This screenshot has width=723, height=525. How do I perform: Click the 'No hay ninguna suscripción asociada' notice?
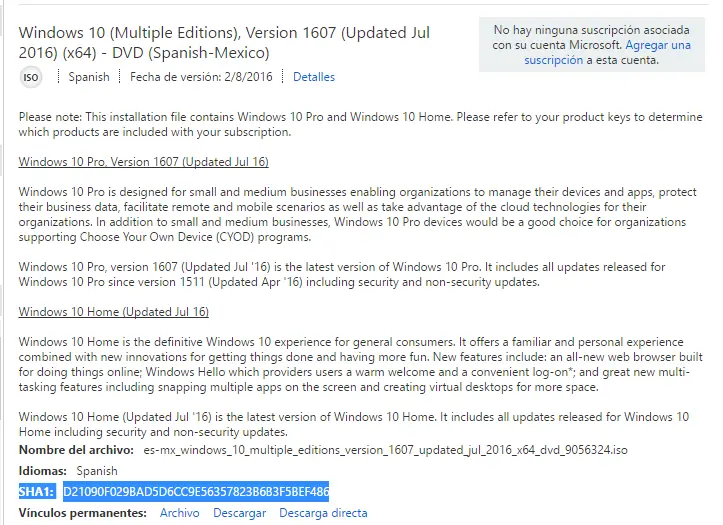tap(592, 45)
